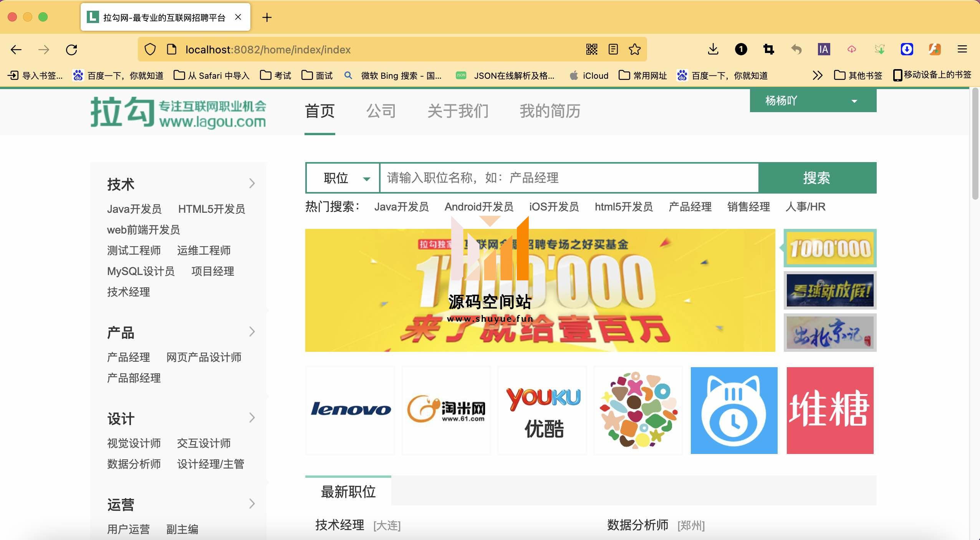The height and width of the screenshot is (540, 980).
Task: Open the Firefox hamburger menu
Action: pos(962,49)
